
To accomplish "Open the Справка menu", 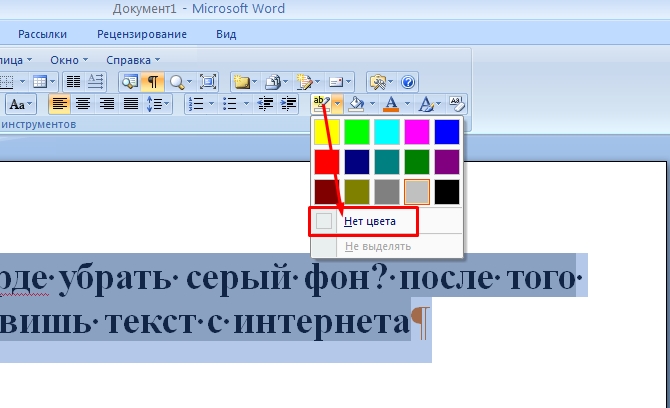I will click(133, 60).
